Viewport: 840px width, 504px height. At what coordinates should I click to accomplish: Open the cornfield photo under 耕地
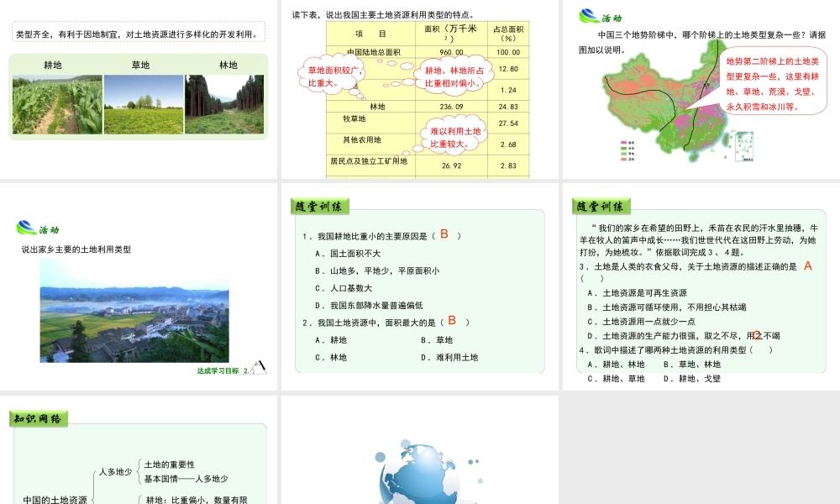[57, 104]
